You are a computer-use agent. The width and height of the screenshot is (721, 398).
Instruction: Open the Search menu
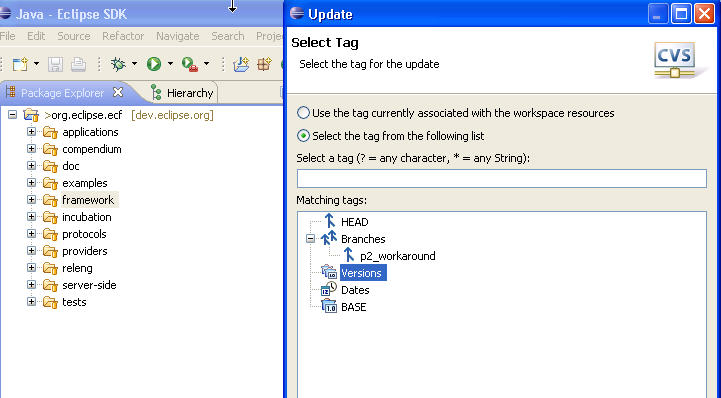(228, 36)
